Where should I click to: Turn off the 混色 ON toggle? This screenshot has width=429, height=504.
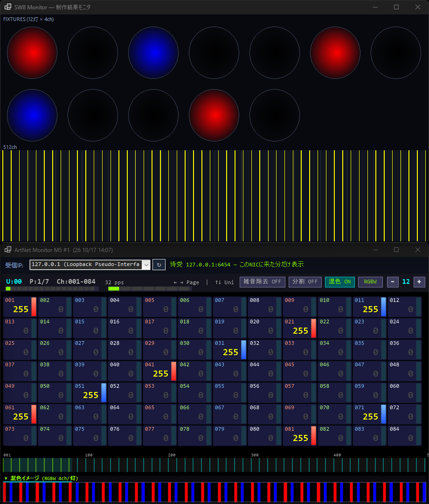340,282
